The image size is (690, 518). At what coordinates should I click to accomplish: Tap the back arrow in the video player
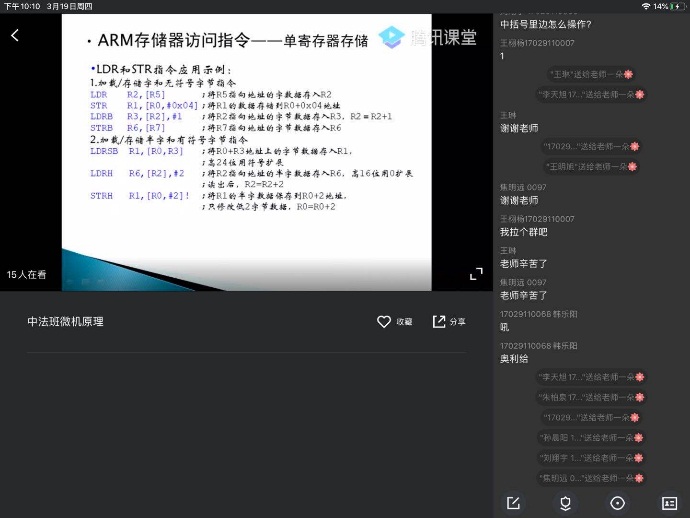(15, 36)
